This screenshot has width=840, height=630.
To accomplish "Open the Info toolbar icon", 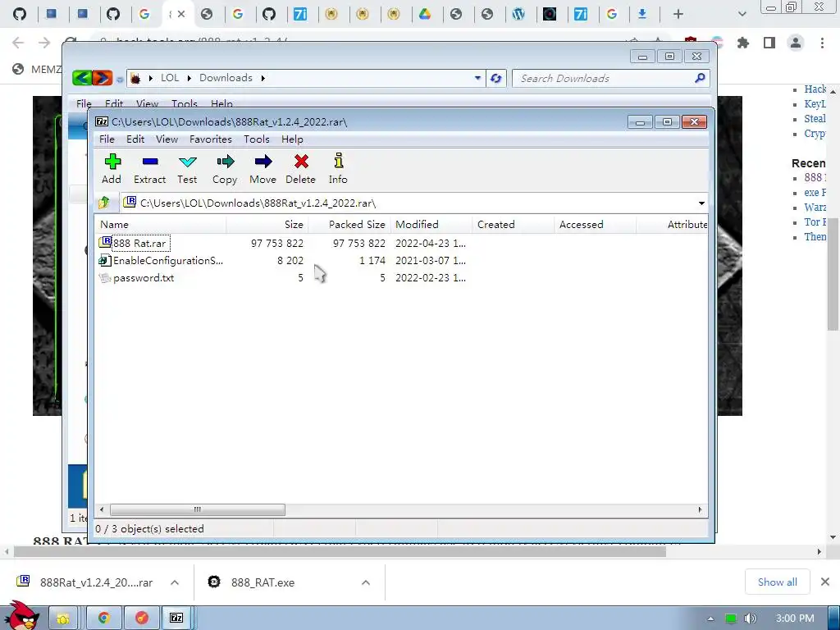I will [x=338, y=169].
